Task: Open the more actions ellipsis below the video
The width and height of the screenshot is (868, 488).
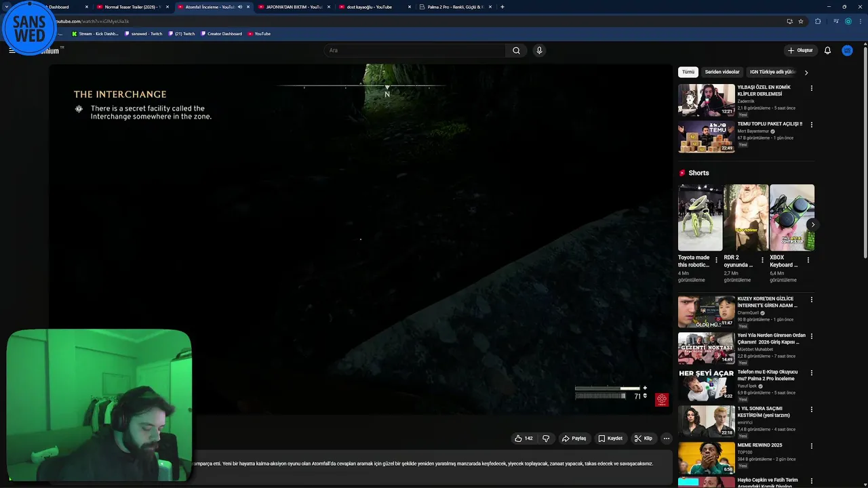Action: point(667,439)
